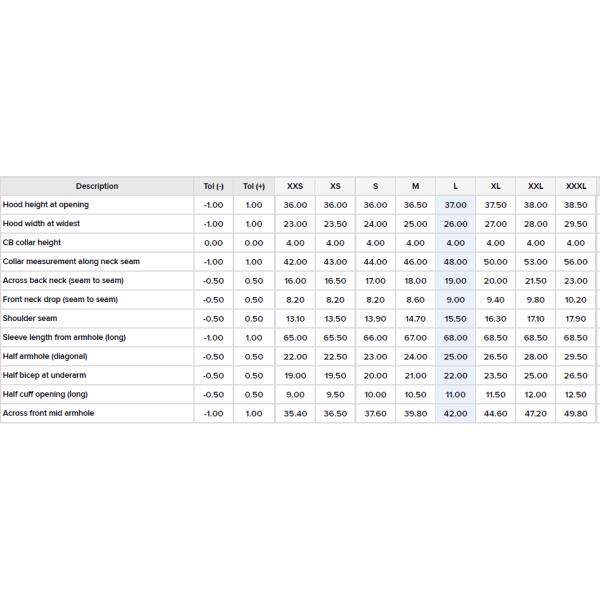Image resolution: width=600 pixels, height=600 pixels.
Task: Click the XS size column header
Action: pyautogui.click(x=335, y=186)
